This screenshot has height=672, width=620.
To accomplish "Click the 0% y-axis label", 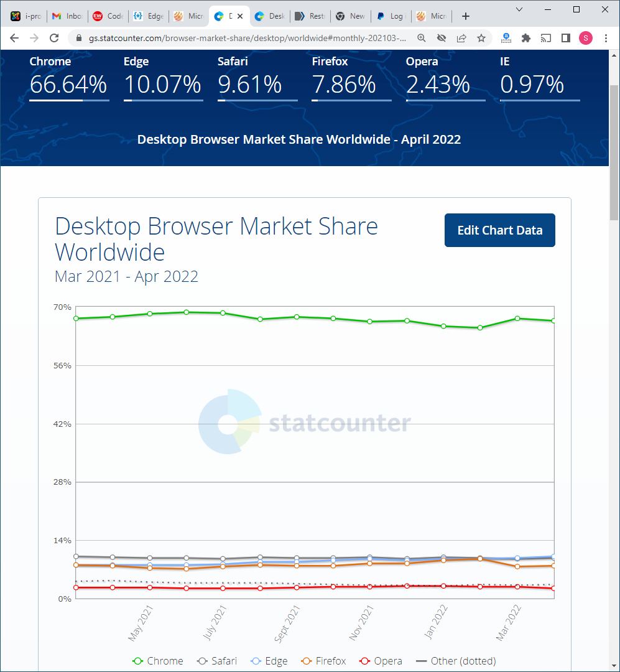I will [x=65, y=599].
